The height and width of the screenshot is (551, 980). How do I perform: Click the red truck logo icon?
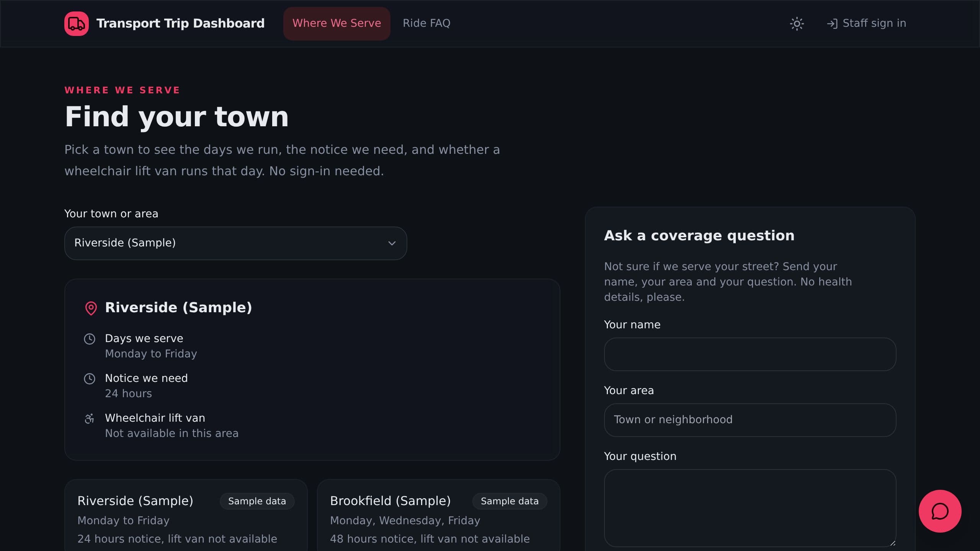coord(77,23)
